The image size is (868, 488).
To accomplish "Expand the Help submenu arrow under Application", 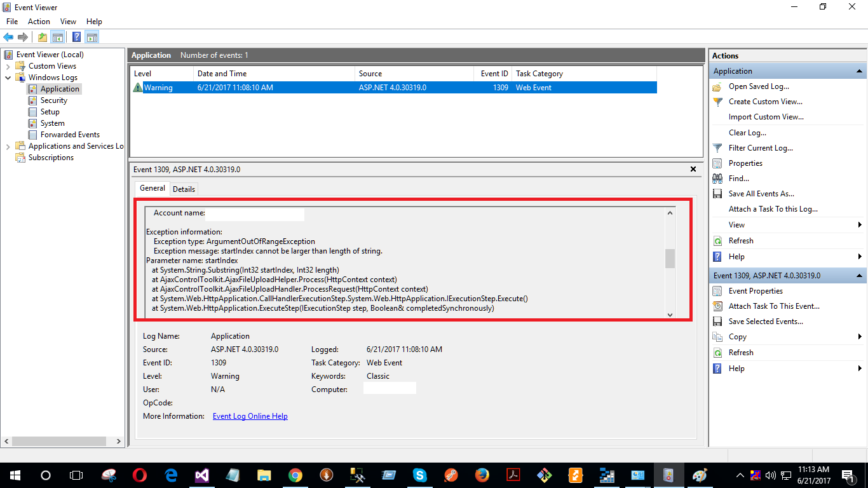I will click(860, 257).
